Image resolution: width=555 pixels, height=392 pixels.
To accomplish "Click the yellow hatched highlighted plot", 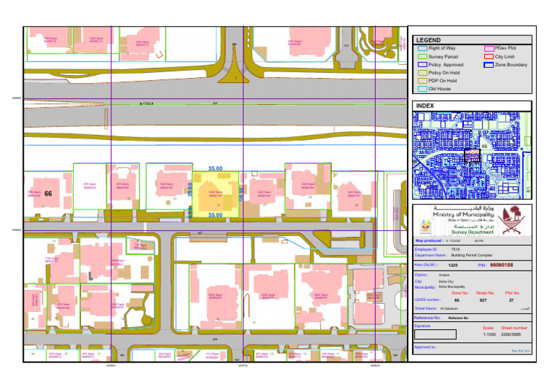I will [215, 194].
